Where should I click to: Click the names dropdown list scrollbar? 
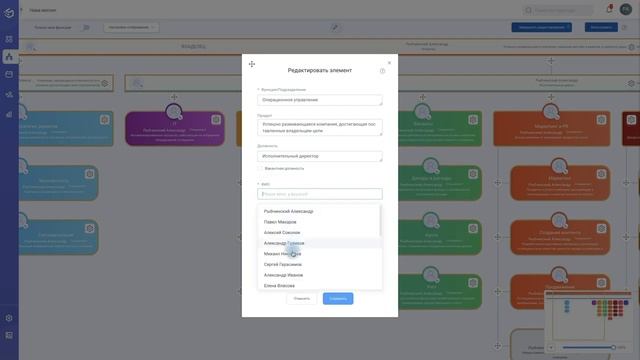[x=380, y=221]
